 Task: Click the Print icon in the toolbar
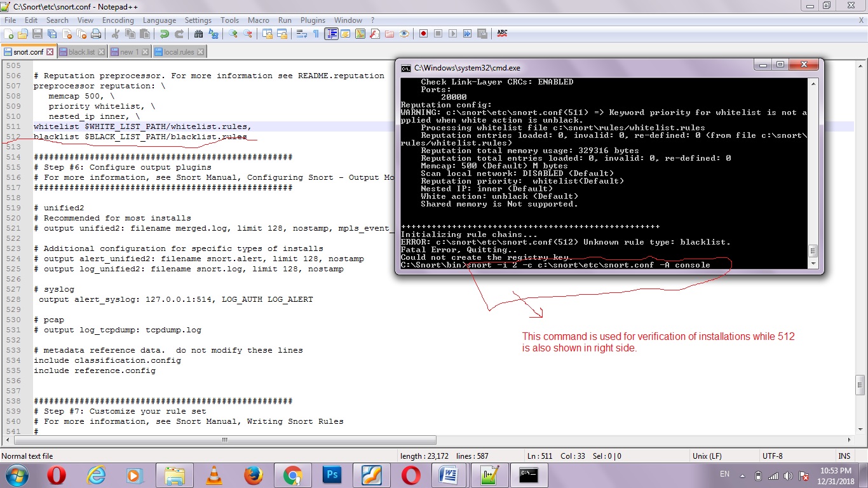(x=96, y=34)
